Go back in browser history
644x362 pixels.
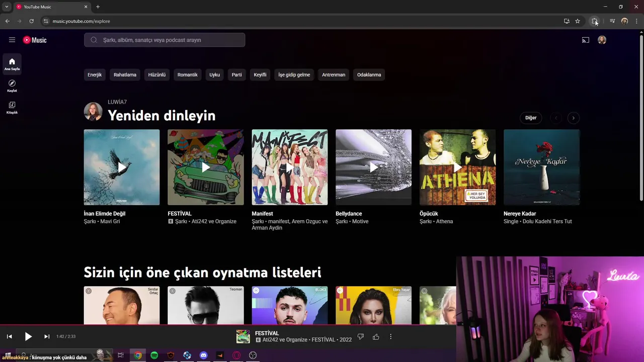click(x=7, y=21)
